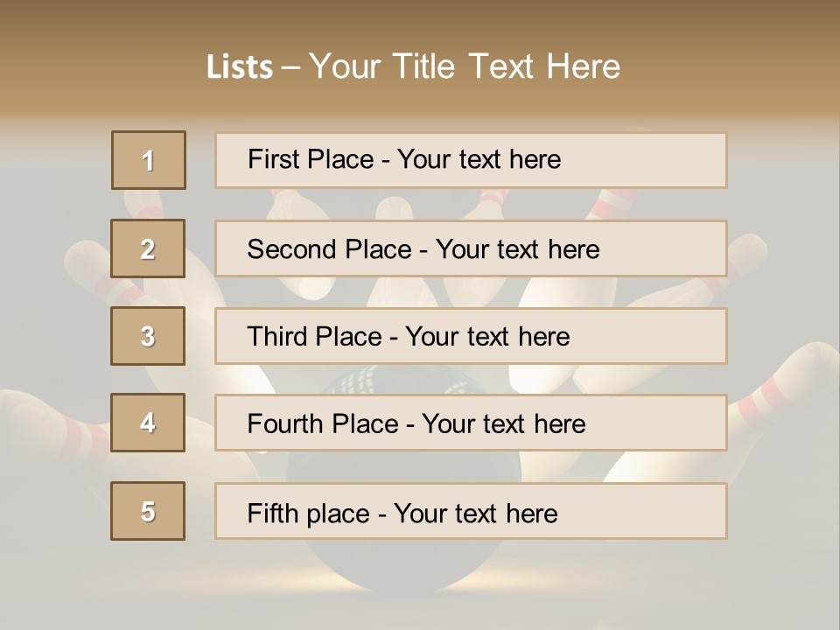Viewport: 840px width, 630px height.
Task: Select the 'Fifth place' text box
Action: [471, 511]
